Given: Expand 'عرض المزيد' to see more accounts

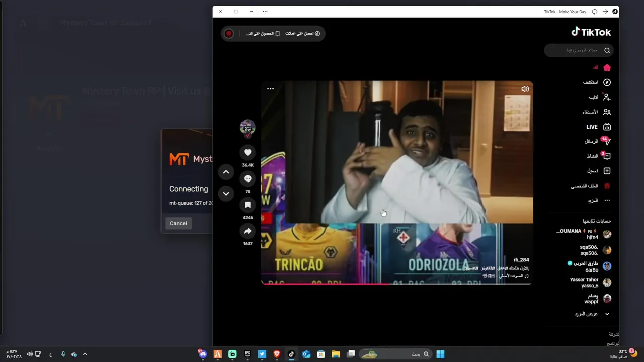Looking at the screenshot, I should pyautogui.click(x=592, y=314).
